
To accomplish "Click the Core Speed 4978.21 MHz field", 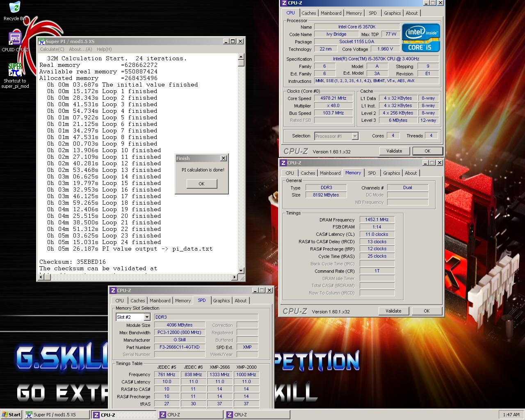I will (x=333, y=98).
